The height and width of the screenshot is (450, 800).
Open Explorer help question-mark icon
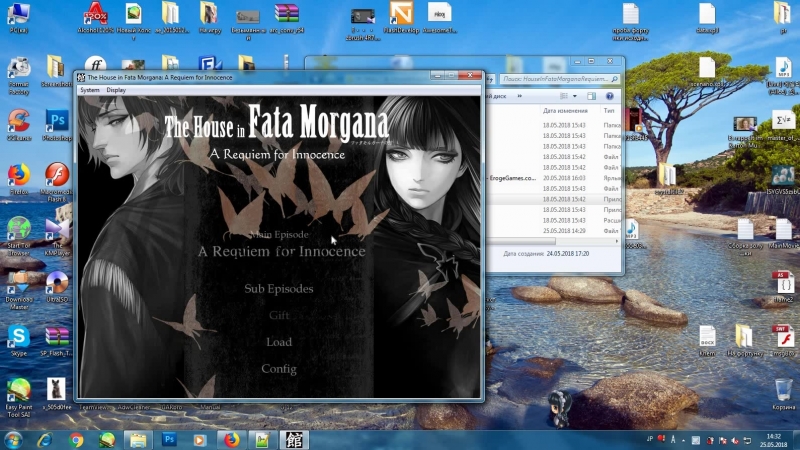[x=609, y=96]
